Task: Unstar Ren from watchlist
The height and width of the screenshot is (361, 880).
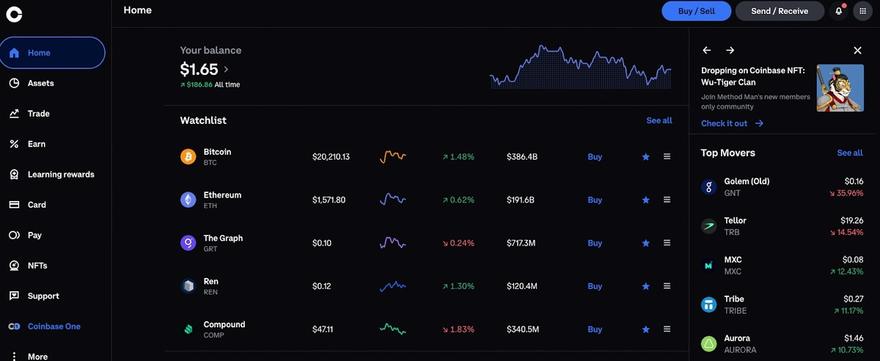Action: point(646,286)
